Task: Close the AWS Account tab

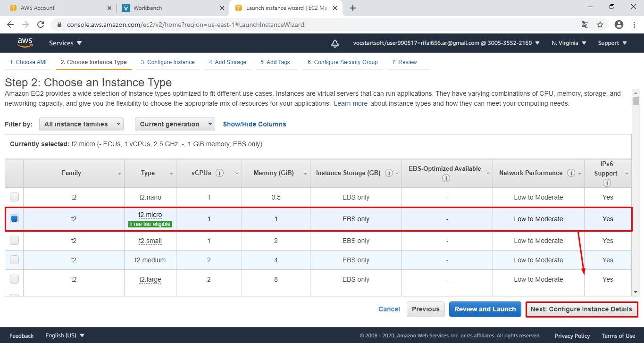Action: 109,8
